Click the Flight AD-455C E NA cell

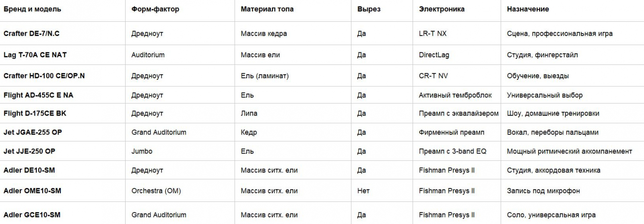point(38,95)
